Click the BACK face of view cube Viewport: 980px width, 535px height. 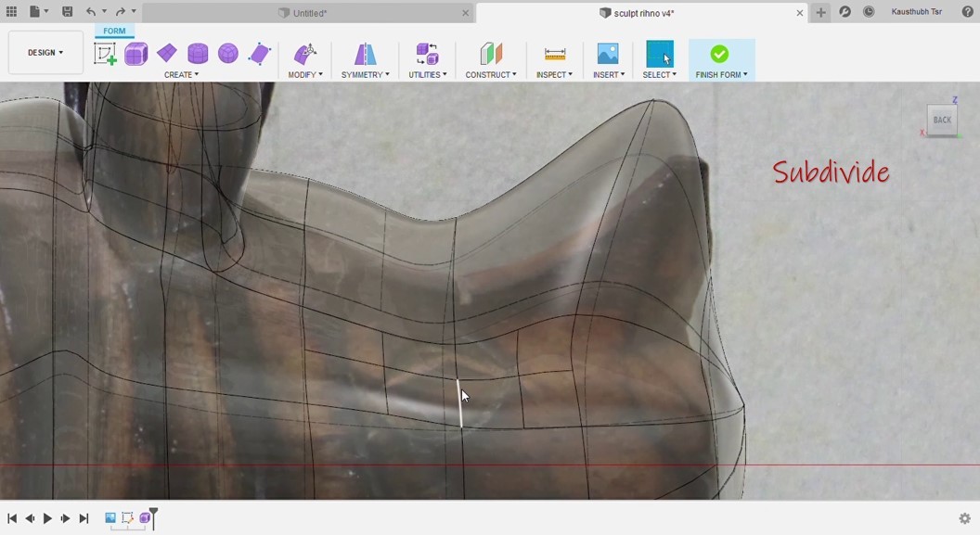[x=942, y=120]
